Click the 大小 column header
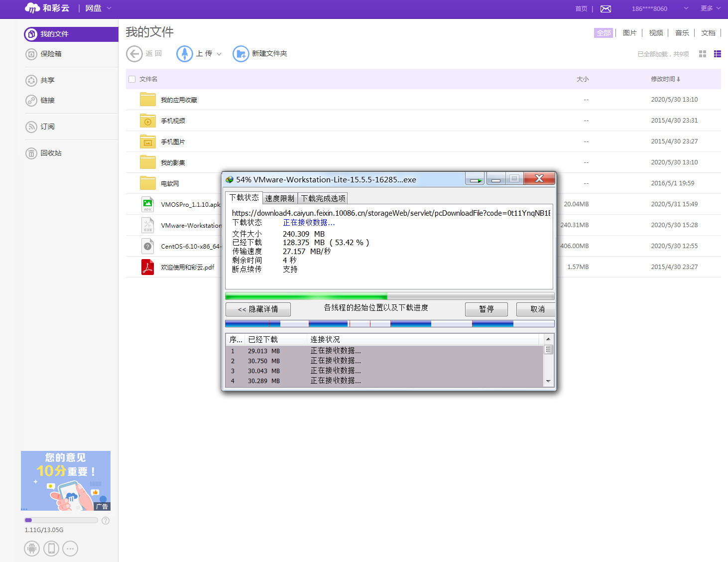 point(583,79)
